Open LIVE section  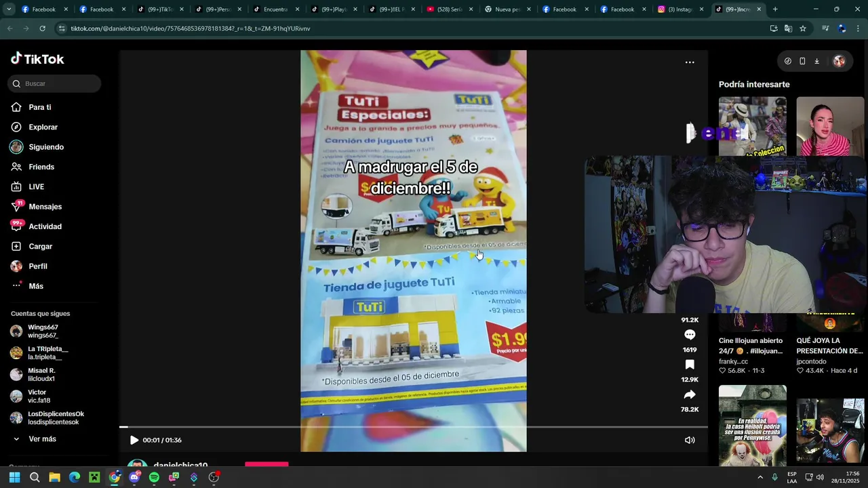tap(28, 186)
